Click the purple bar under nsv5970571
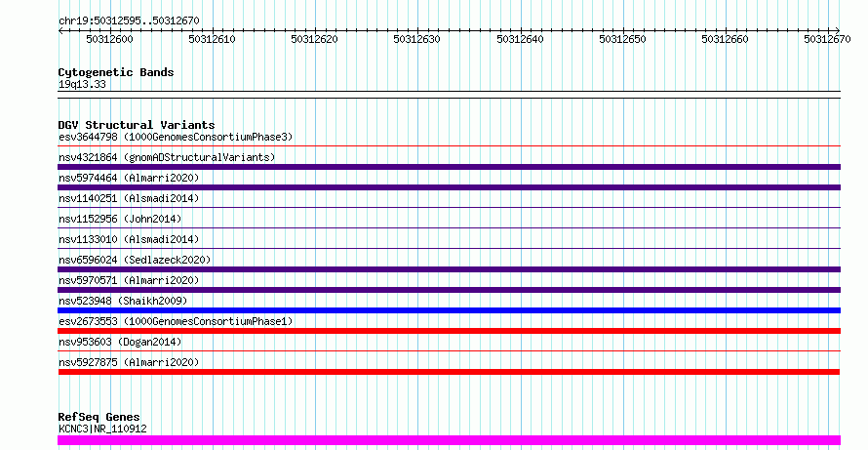The height and width of the screenshot is (450, 868). tap(449, 290)
